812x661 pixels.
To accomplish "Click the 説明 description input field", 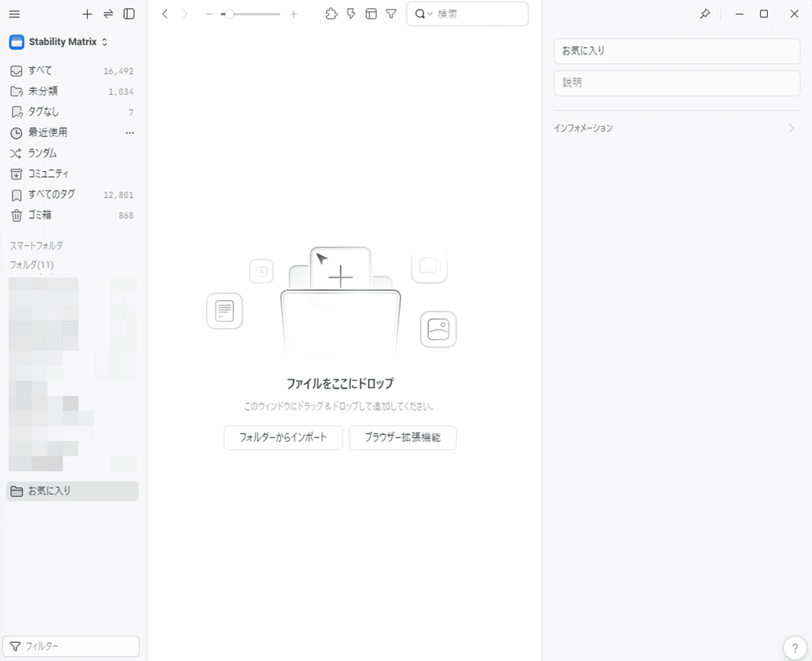I will tap(677, 83).
